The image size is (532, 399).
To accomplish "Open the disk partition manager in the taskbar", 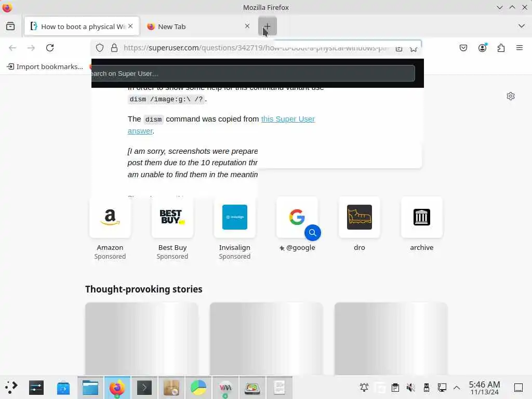I will tap(252, 388).
